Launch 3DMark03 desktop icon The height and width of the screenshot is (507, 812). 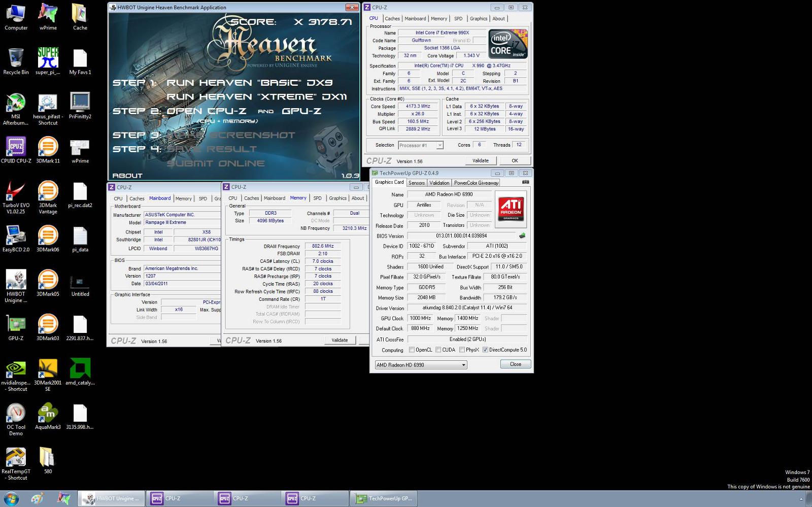(x=48, y=327)
